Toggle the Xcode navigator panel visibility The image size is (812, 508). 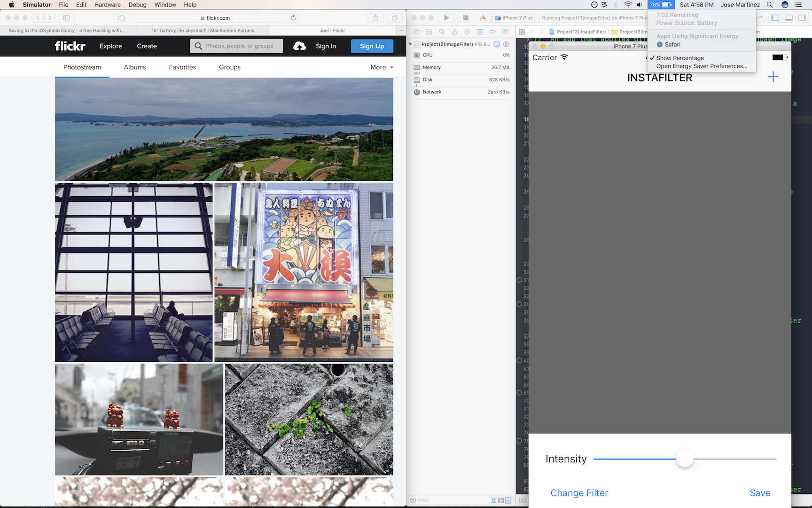[775, 18]
